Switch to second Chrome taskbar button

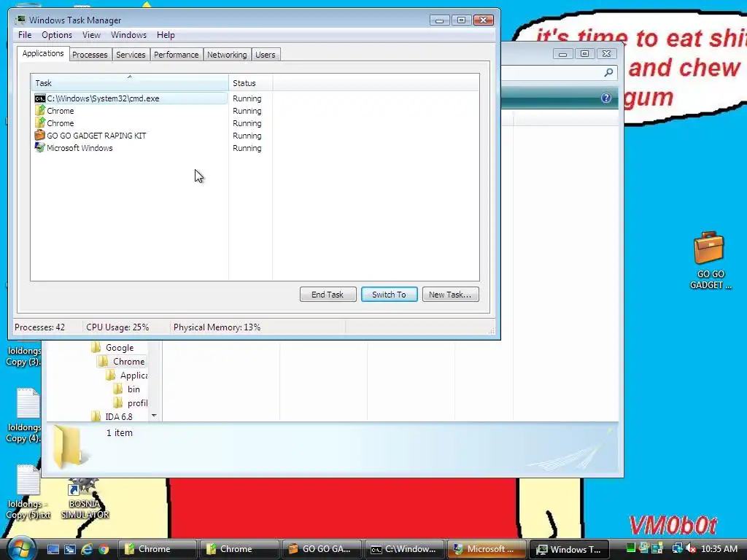click(239, 549)
